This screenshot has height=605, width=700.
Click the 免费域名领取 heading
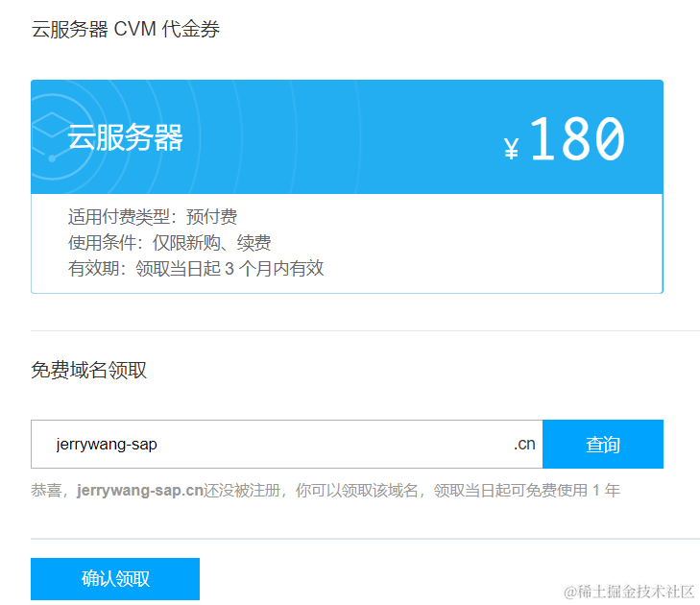89,370
